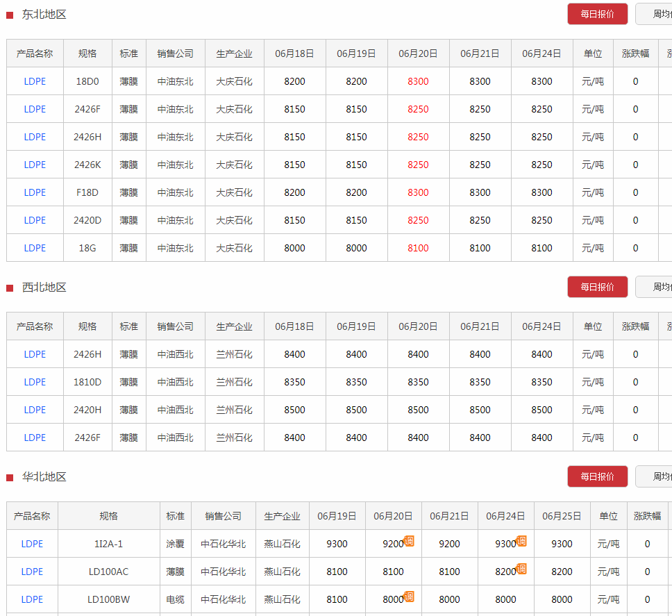Select 每日报价 tab for 东北地区
Screen dimensions: 672x616
click(597, 14)
